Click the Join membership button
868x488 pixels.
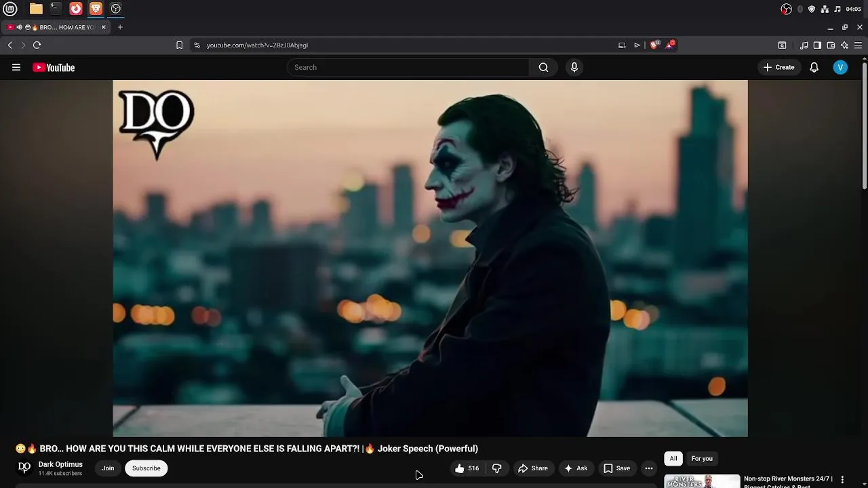(108, 468)
